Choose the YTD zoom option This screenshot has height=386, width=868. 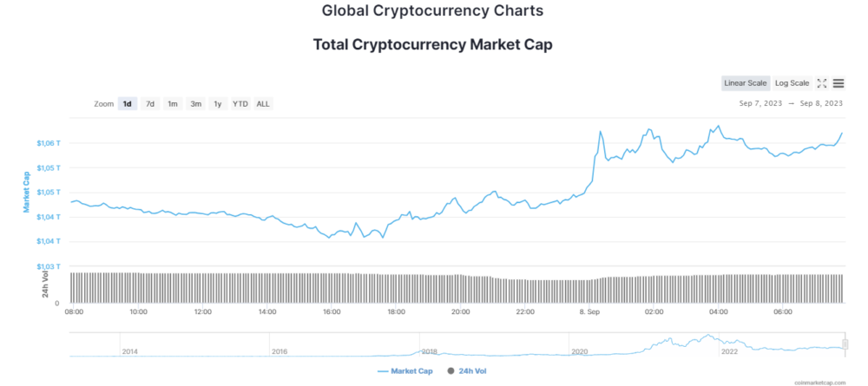click(x=240, y=104)
